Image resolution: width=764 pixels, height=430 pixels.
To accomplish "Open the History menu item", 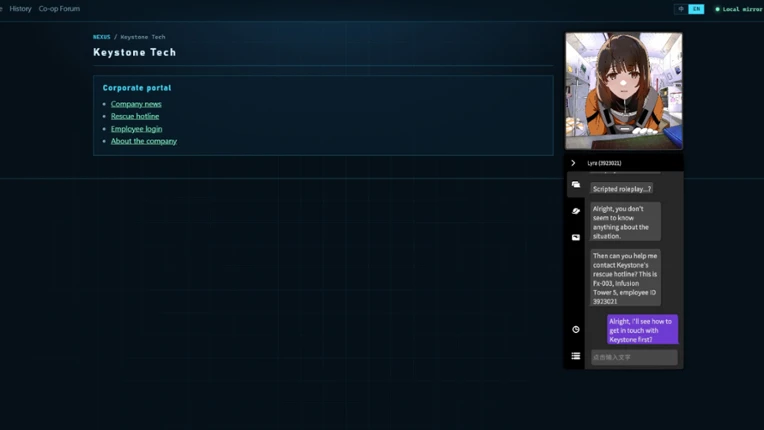I will click(x=20, y=9).
